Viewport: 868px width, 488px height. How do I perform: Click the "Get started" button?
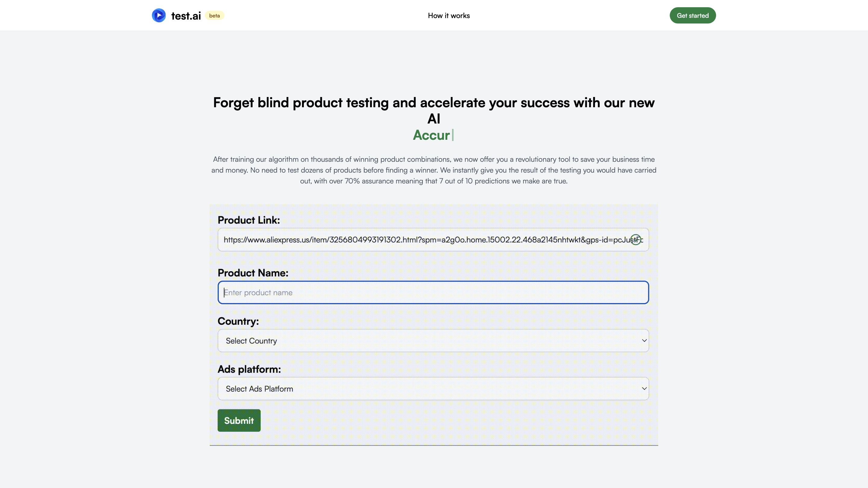click(693, 15)
